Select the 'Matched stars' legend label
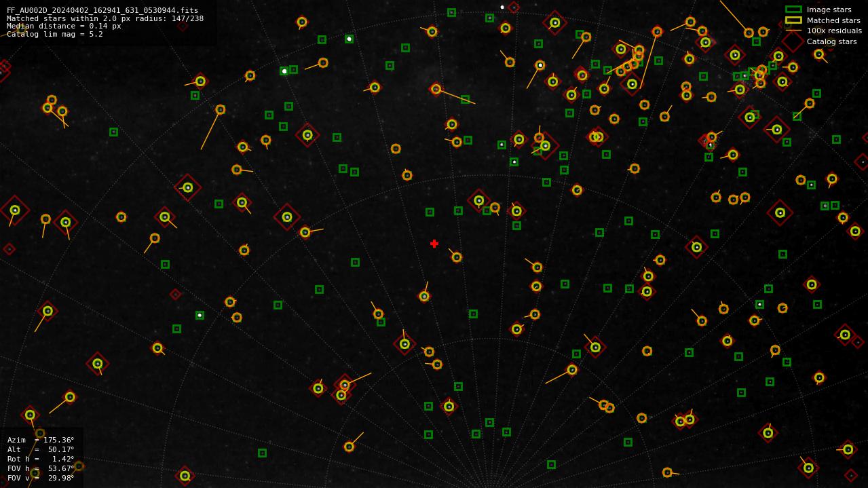The height and width of the screenshot is (488, 868). point(833,20)
